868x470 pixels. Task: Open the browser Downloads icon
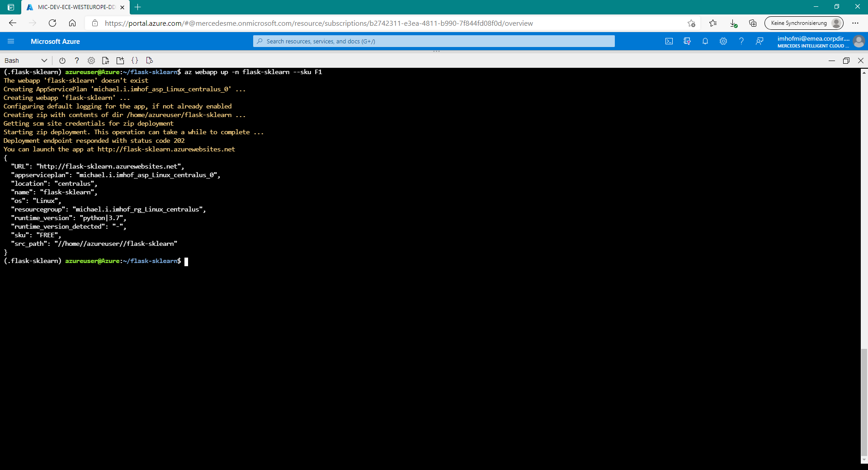(x=733, y=23)
